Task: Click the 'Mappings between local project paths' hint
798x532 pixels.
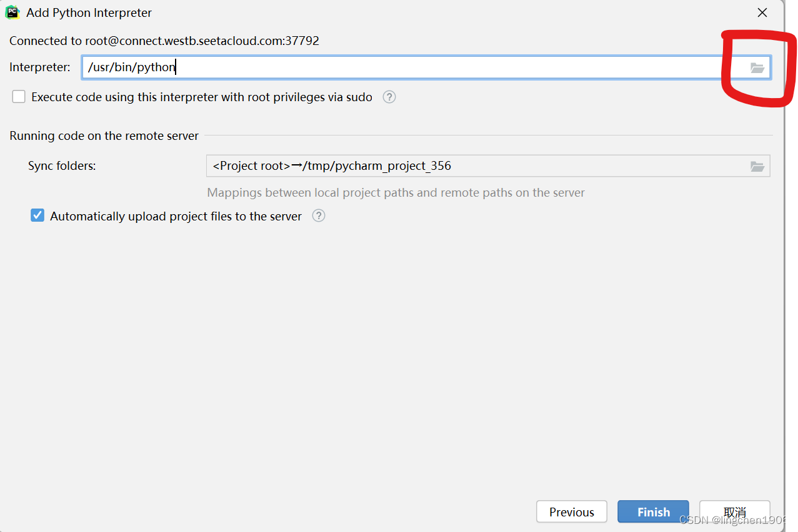Action: point(396,192)
